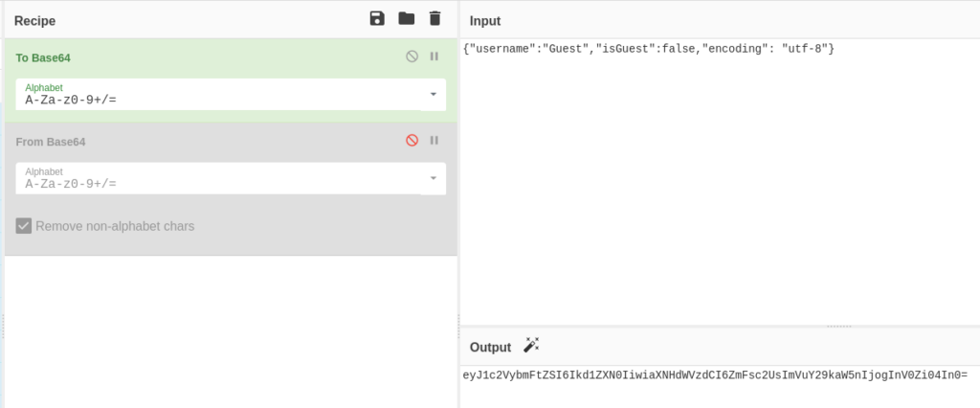This screenshot has width=980, height=408.
Task: Click the From Base64 alphabet text field
Action: click(220, 183)
